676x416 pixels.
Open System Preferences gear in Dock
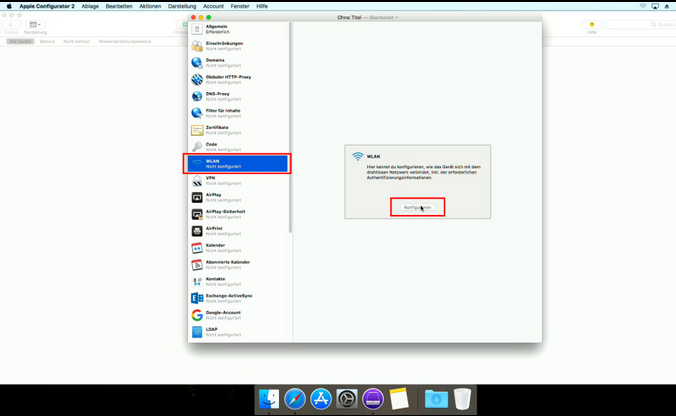[x=347, y=399]
